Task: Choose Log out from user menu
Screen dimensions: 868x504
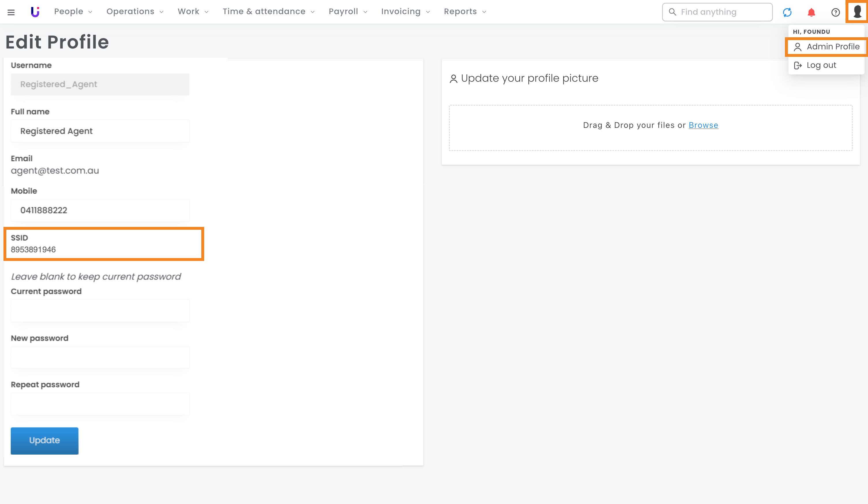Action: coord(821,65)
